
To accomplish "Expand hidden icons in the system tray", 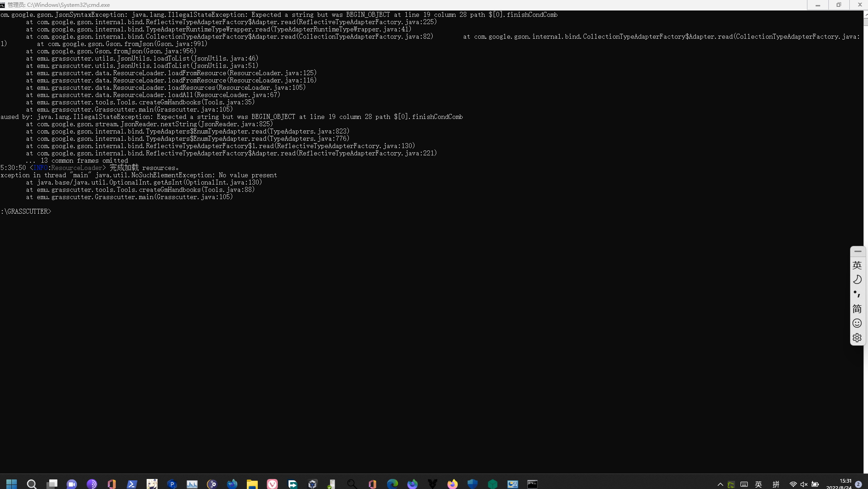I will pos(721,484).
